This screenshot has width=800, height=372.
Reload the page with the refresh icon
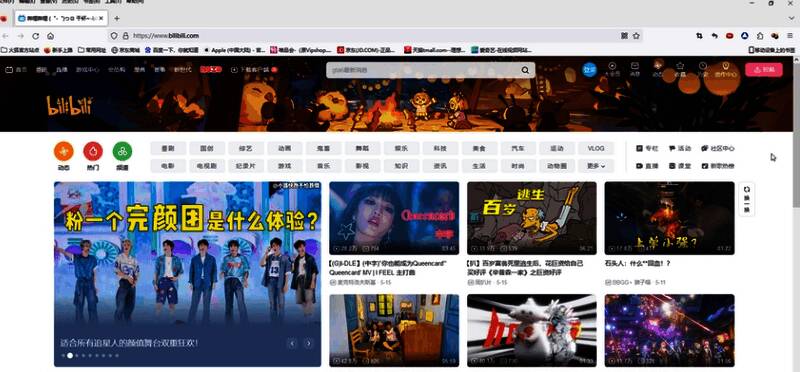tap(35, 36)
